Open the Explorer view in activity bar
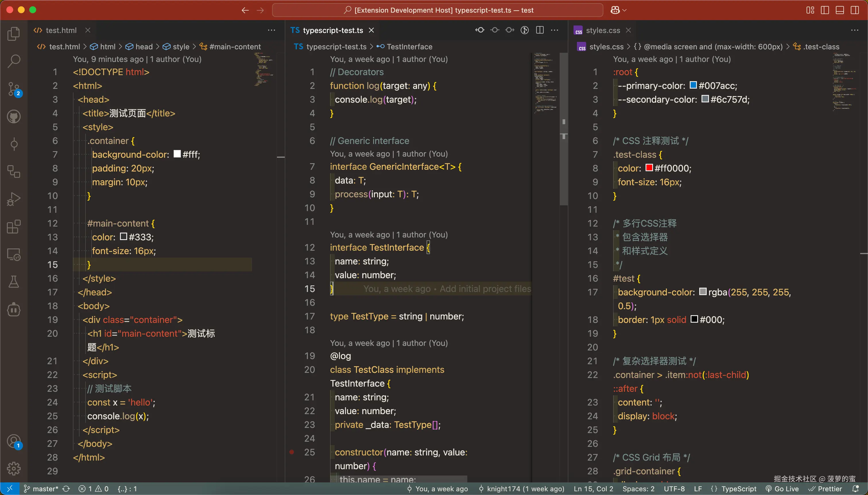The width and height of the screenshot is (868, 495). [x=13, y=34]
